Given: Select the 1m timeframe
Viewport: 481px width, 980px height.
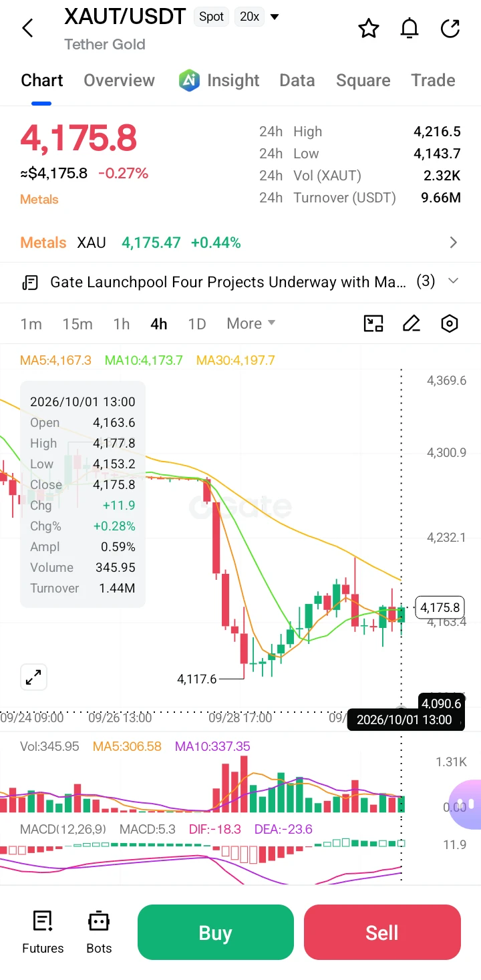Looking at the screenshot, I should 31,324.
